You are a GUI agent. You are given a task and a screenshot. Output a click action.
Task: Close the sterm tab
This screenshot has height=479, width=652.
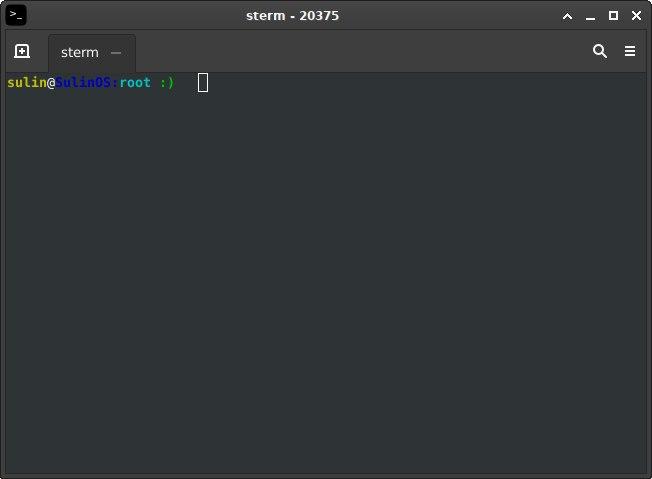[116, 53]
